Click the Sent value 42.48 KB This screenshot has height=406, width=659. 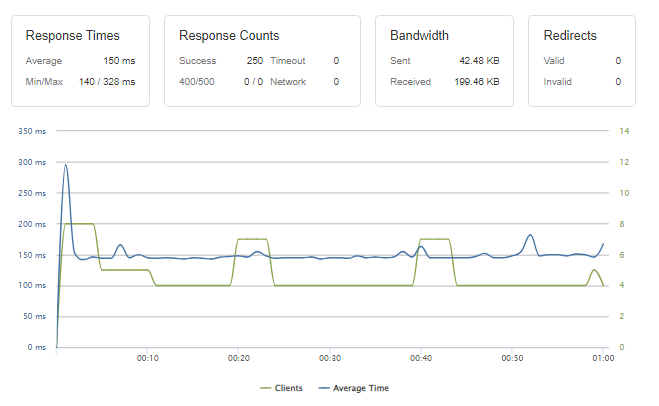click(480, 61)
